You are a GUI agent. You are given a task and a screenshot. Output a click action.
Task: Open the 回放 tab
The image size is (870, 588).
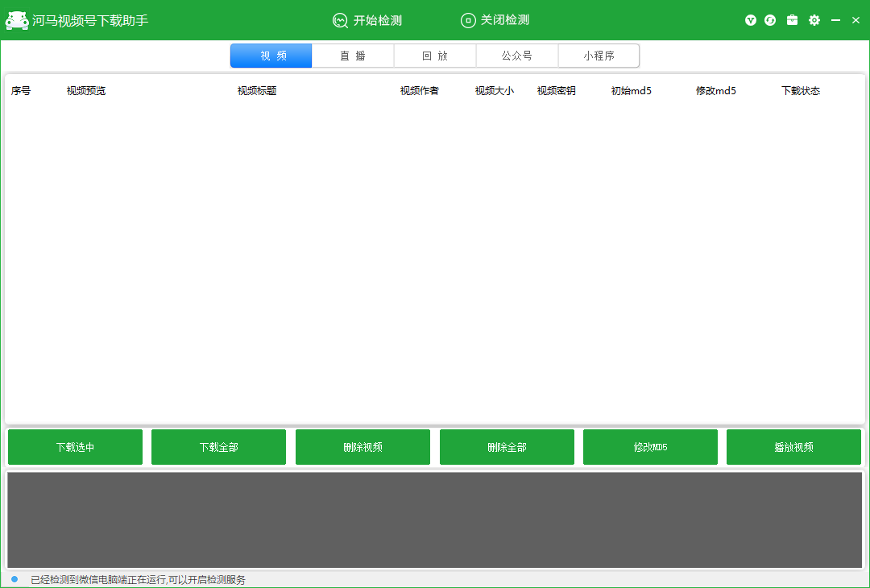tap(435, 56)
